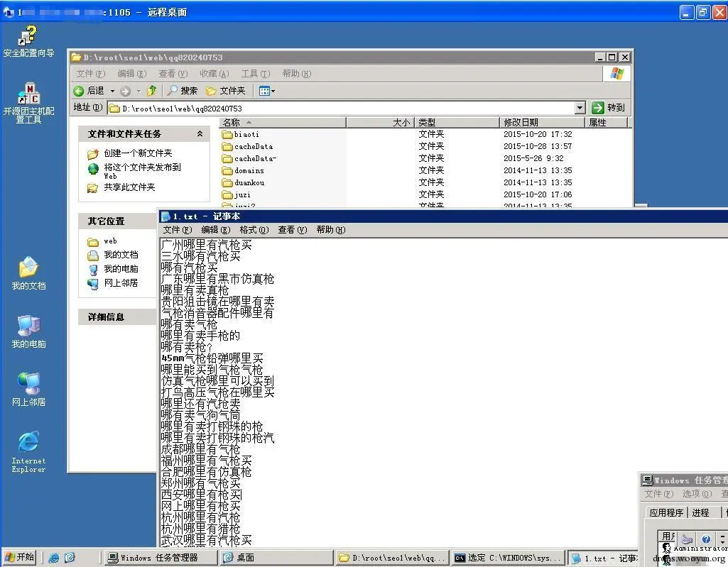
Task: Select 应用程序 tab in Task Manager
Action: point(665,512)
